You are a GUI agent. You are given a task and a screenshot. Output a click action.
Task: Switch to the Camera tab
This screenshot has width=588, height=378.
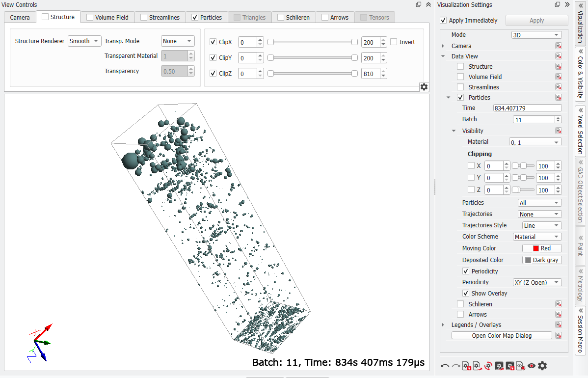coord(20,17)
